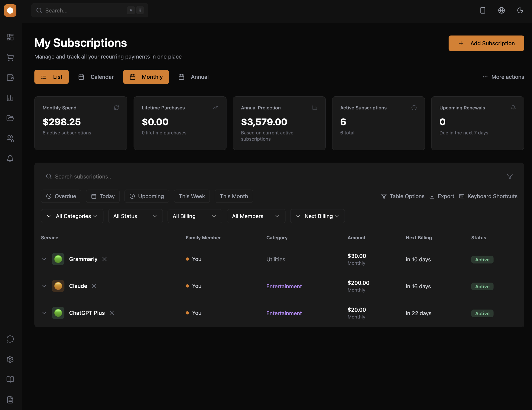Viewport: 532px width, 410px height.
Task: Click the notifications bell in sidebar
Action: (x=10, y=159)
